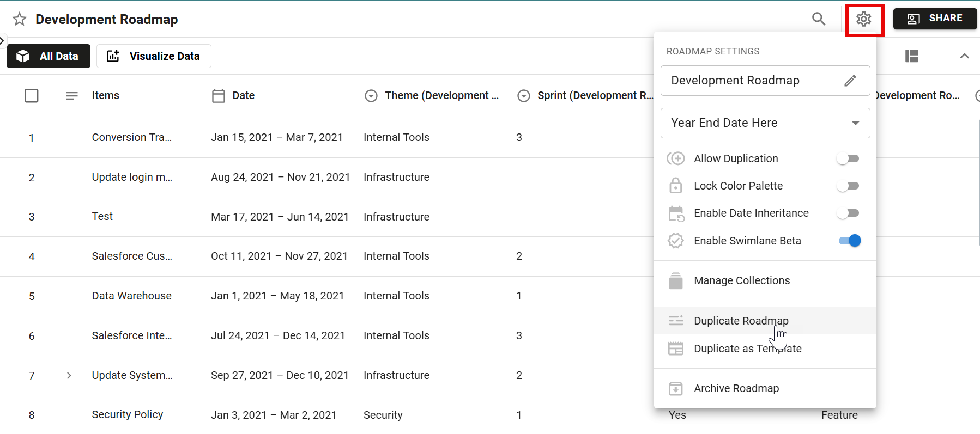
Task: Turn on Lock Color Palette switch
Action: pyautogui.click(x=848, y=186)
